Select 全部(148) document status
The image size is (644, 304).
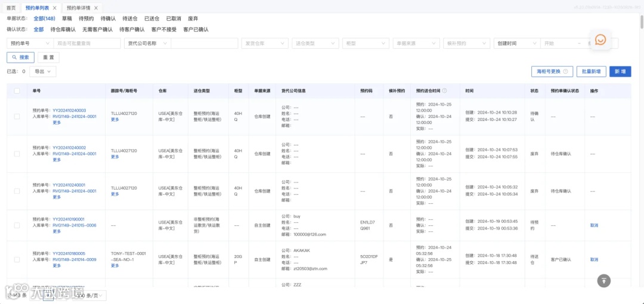click(44, 18)
